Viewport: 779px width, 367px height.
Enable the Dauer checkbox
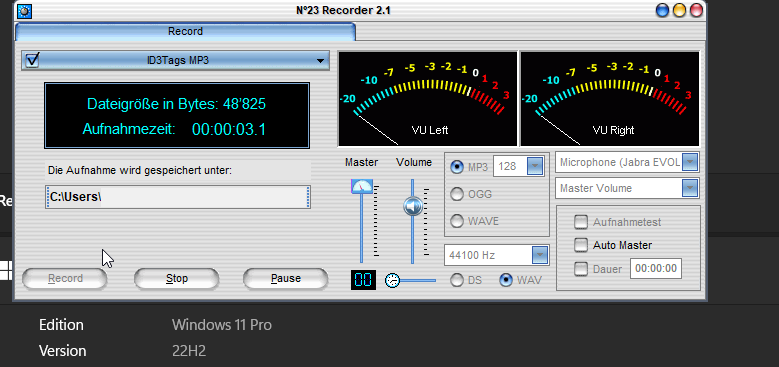click(581, 269)
